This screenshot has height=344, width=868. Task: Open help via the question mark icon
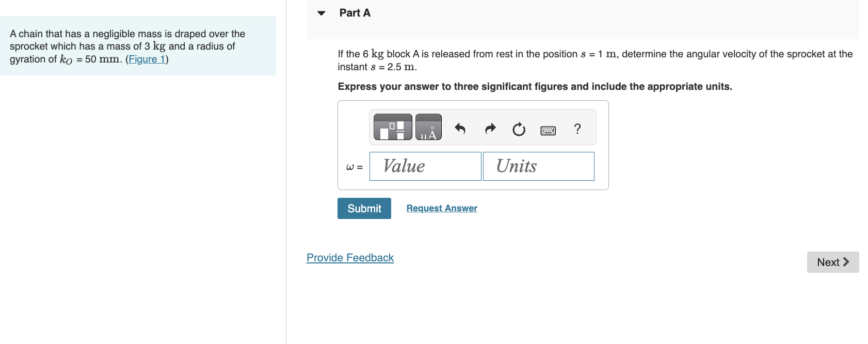[x=577, y=129]
